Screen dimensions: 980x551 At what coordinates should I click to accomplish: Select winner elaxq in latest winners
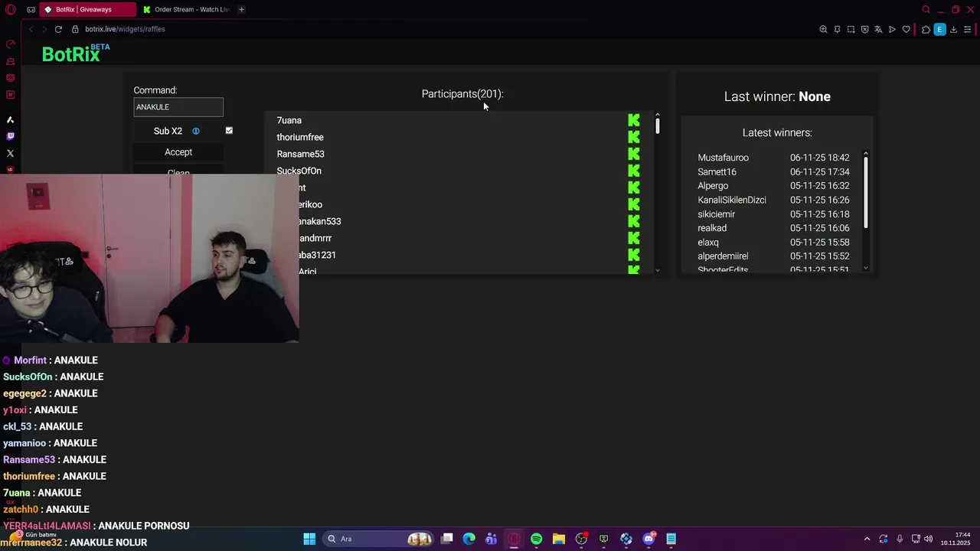pyautogui.click(x=708, y=243)
